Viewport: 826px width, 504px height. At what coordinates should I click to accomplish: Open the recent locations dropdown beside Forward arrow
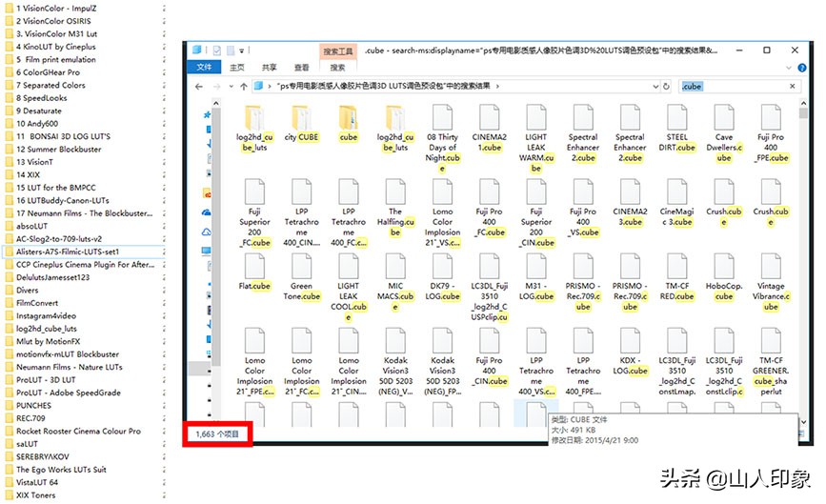pos(231,87)
